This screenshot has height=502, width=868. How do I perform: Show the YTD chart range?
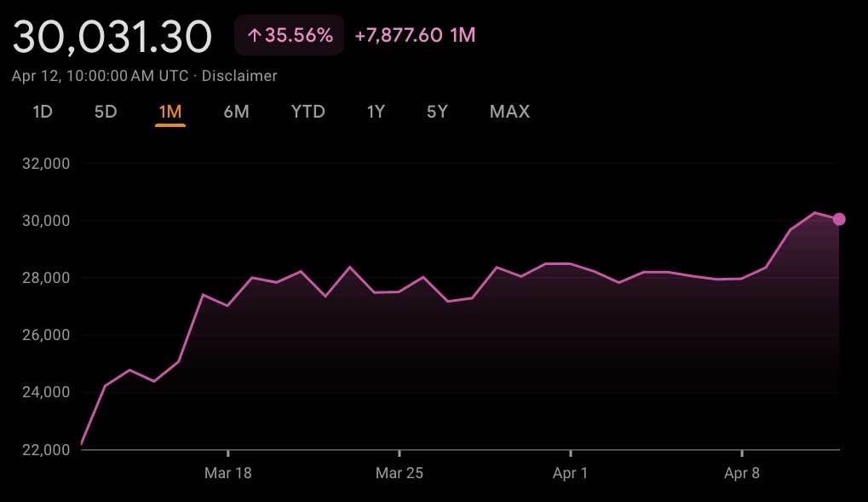pos(308,112)
